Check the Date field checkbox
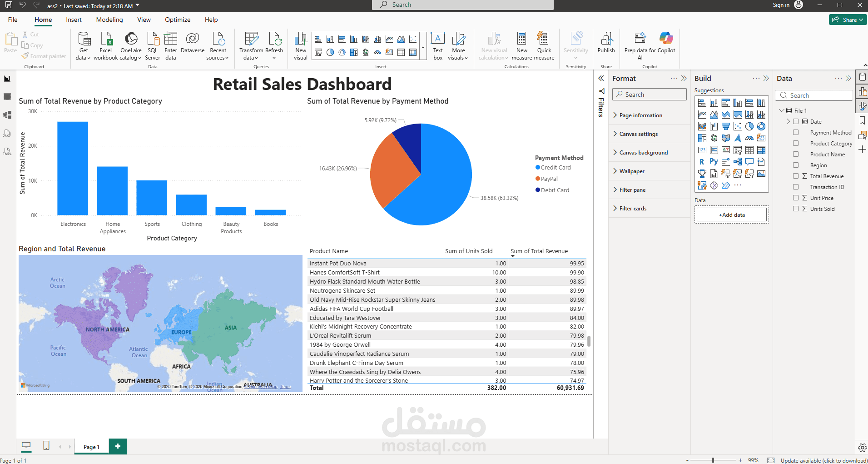Screen dimensions: 868x464 coord(796,121)
